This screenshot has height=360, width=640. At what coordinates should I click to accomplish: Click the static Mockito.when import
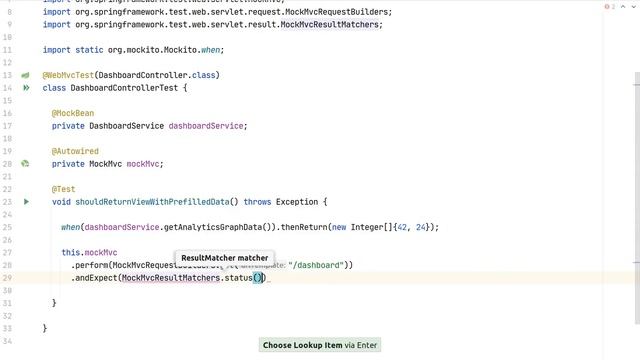pyautogui.click(x=133, y=50)
